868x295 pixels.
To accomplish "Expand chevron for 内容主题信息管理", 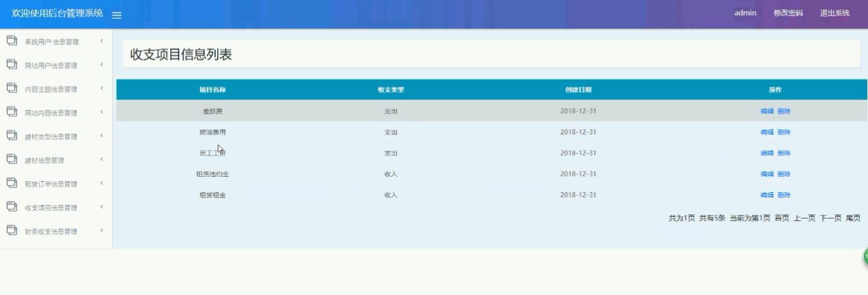I will click(x=101, y=89).
